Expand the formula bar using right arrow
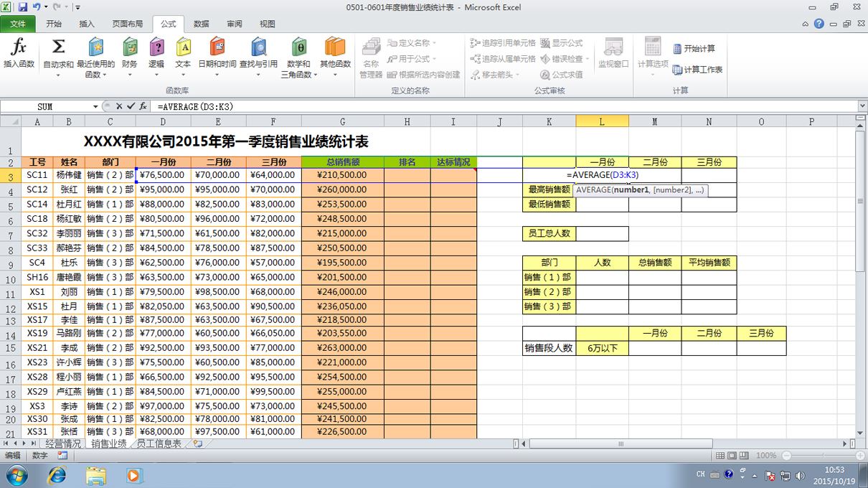This screenshot has height=488, width=868. pyautogui.click(x=862, y=106)
